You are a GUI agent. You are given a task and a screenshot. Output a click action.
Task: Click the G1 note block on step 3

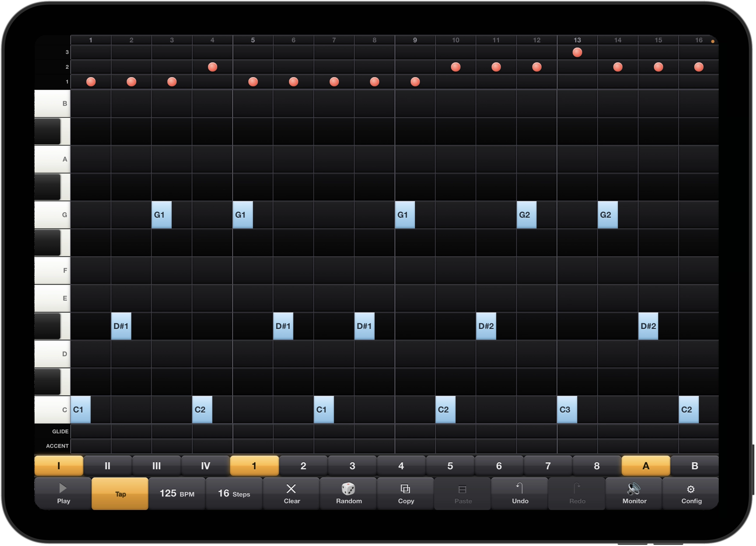pos(162,215)
